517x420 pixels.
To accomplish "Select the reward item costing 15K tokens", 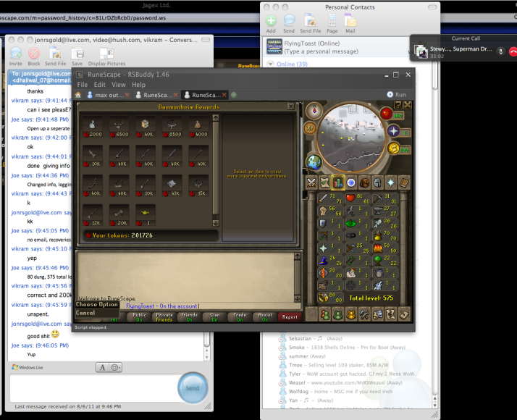I will (198, 187).
